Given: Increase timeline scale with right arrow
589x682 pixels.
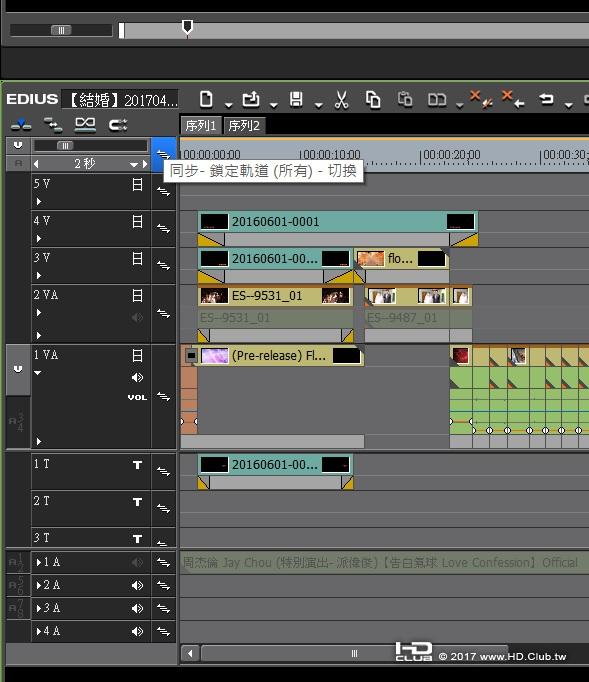Looking at the screenshot, I should click(x=145, y=164).
